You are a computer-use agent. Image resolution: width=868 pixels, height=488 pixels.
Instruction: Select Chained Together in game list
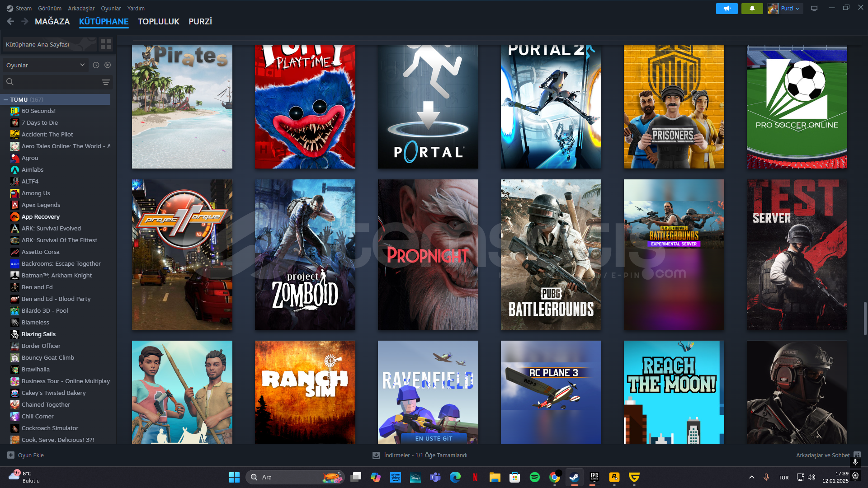46,404
